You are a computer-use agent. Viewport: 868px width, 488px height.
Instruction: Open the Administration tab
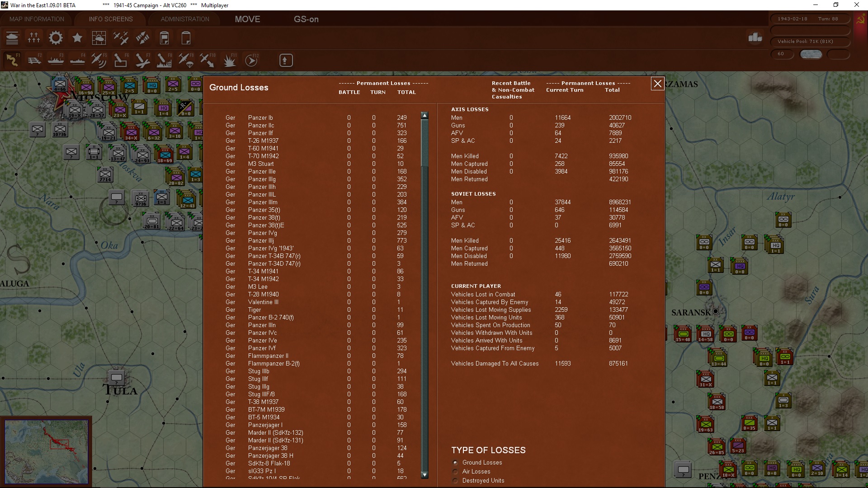[185, 19]
